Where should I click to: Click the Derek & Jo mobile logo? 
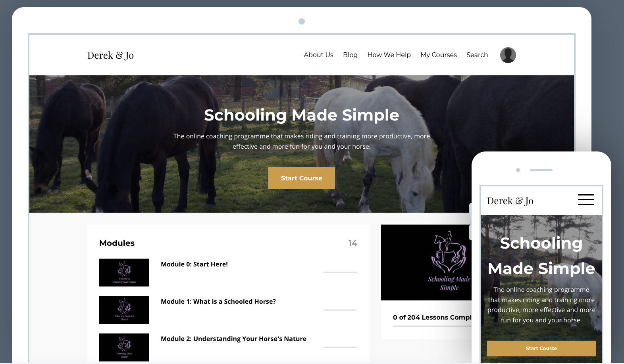pyautogui.click(x=510, y=201)
